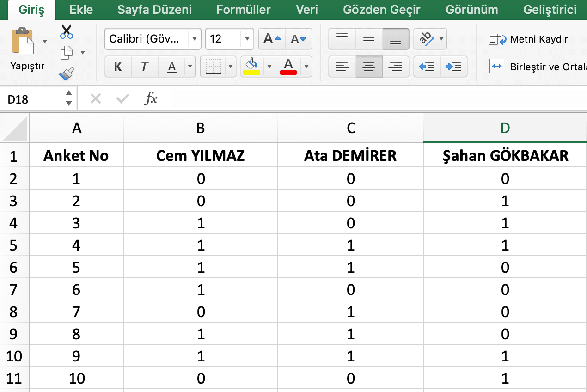Decrease font size with A down icon
Viewport: 587px width, 392px height.
[299, 39]
